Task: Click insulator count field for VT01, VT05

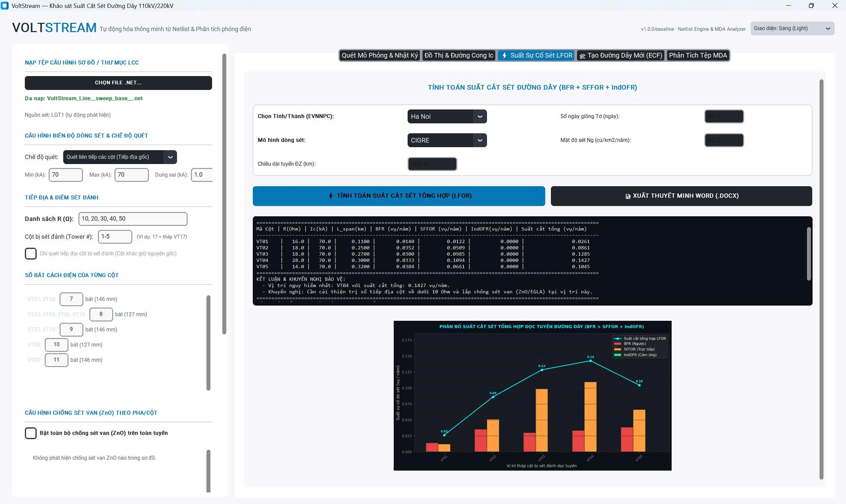Action: [71, 299]
